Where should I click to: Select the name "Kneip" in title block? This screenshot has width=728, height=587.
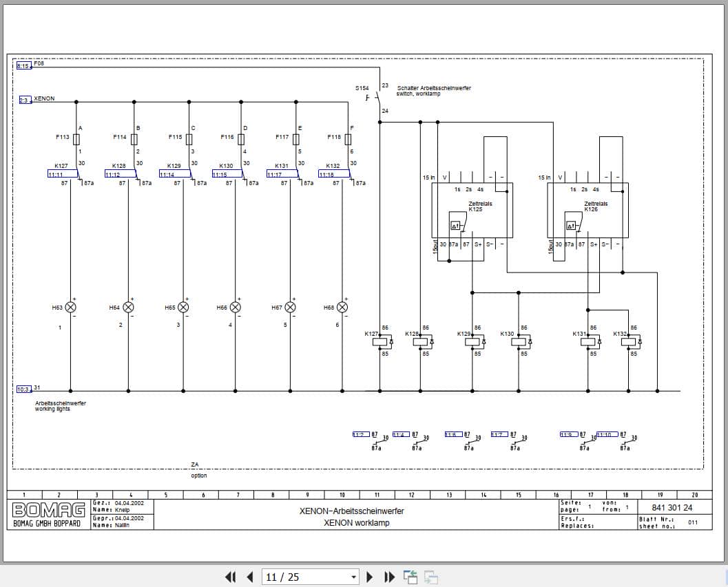122,510
